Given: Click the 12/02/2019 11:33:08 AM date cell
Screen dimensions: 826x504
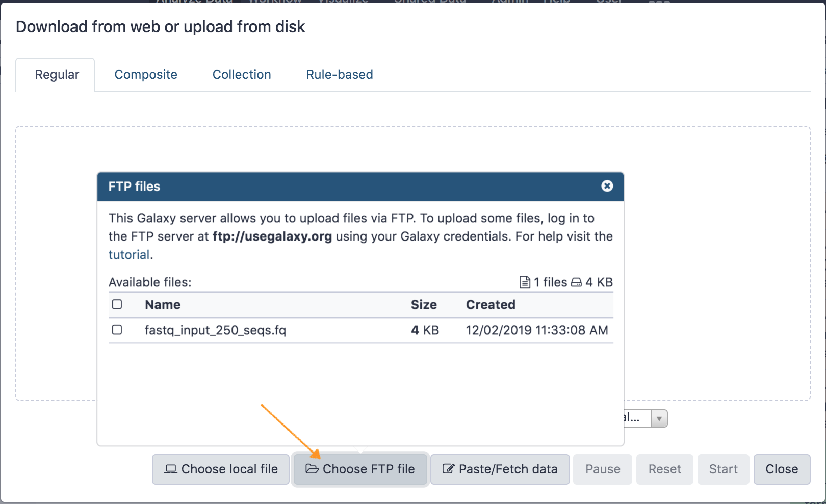Looking at the screenshot, I should click(537, 330).
